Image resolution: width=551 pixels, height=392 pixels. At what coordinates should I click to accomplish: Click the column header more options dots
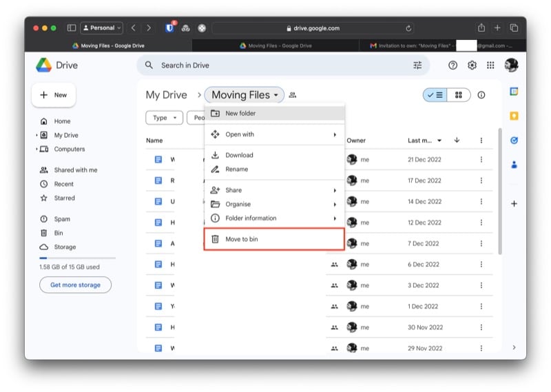[481, 141]
